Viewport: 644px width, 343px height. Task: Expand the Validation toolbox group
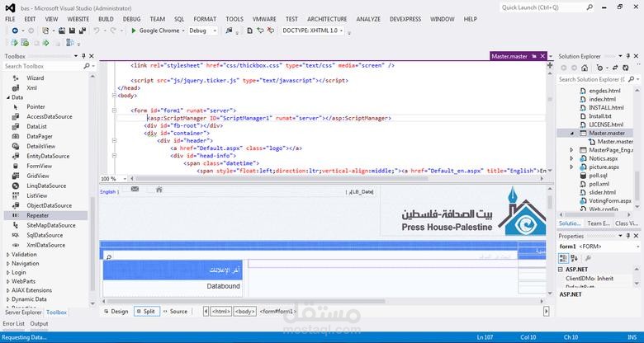(7, 255)
